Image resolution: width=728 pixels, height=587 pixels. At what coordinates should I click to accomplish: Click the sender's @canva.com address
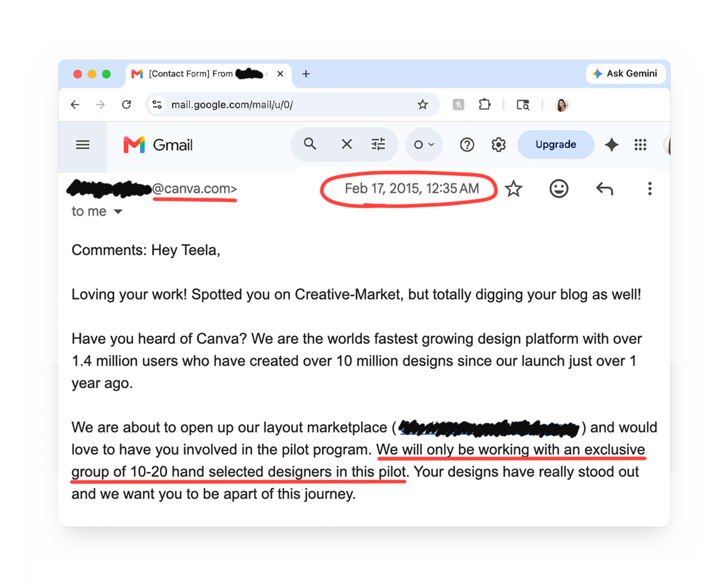[194, 188]
